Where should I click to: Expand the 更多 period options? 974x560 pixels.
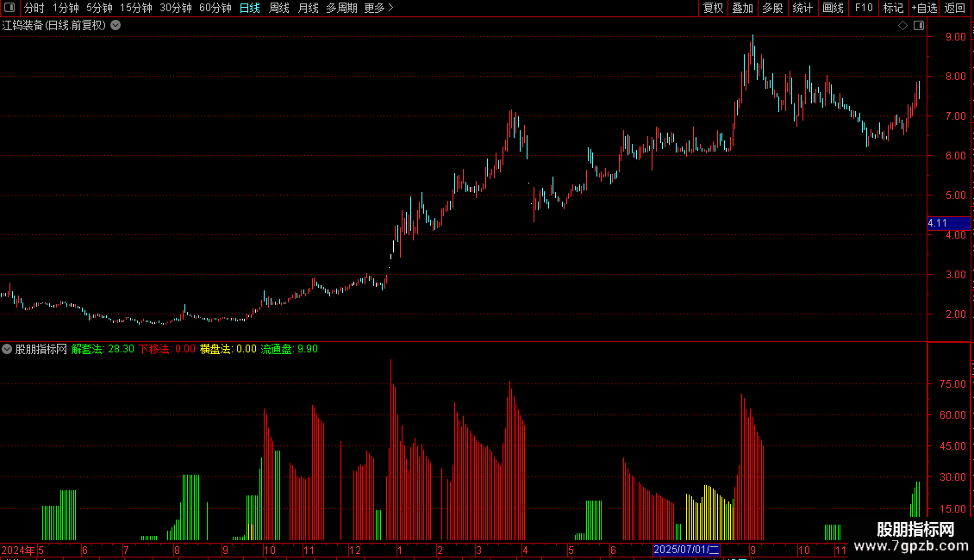coord(379,8)
